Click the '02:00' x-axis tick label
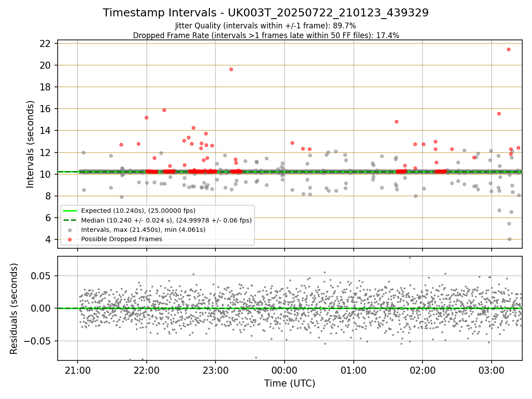Image resolution: width=532 pixels, height=399 pixels. click(x=422, y=370)
